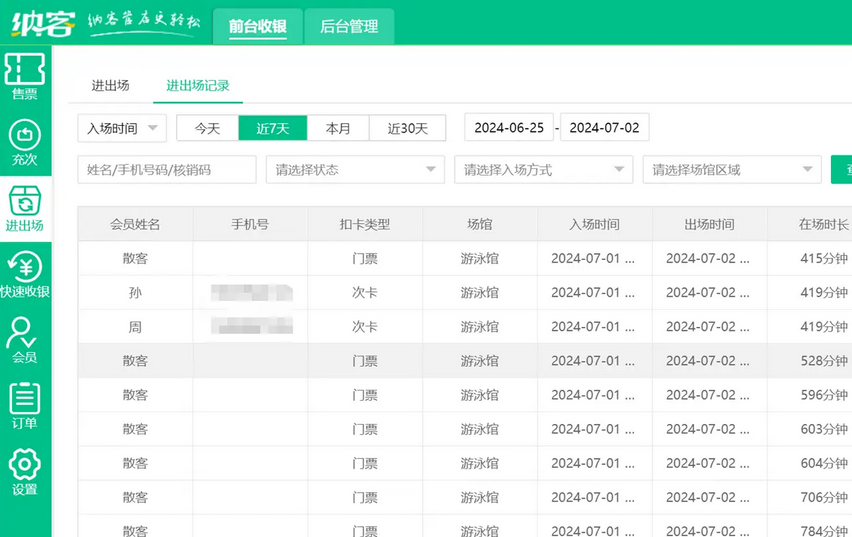Click the 纳客 logo
852x537 pixels.
[x=43, y=23]
